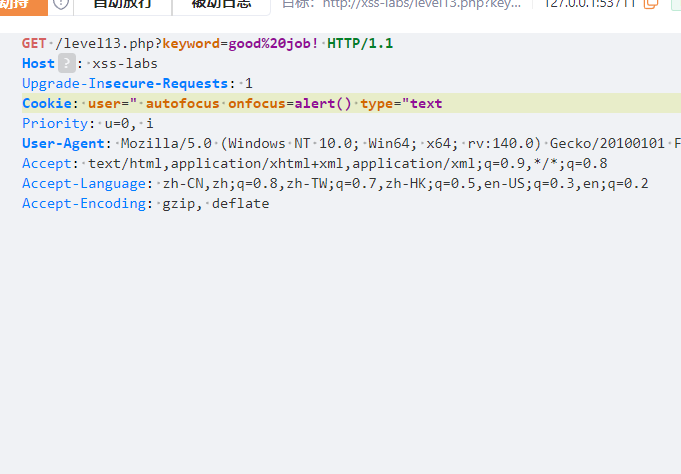This screenshot has height=474, width=681.
Task: Click the keyword parameter name in the URL
Action: tap(191, 43)
